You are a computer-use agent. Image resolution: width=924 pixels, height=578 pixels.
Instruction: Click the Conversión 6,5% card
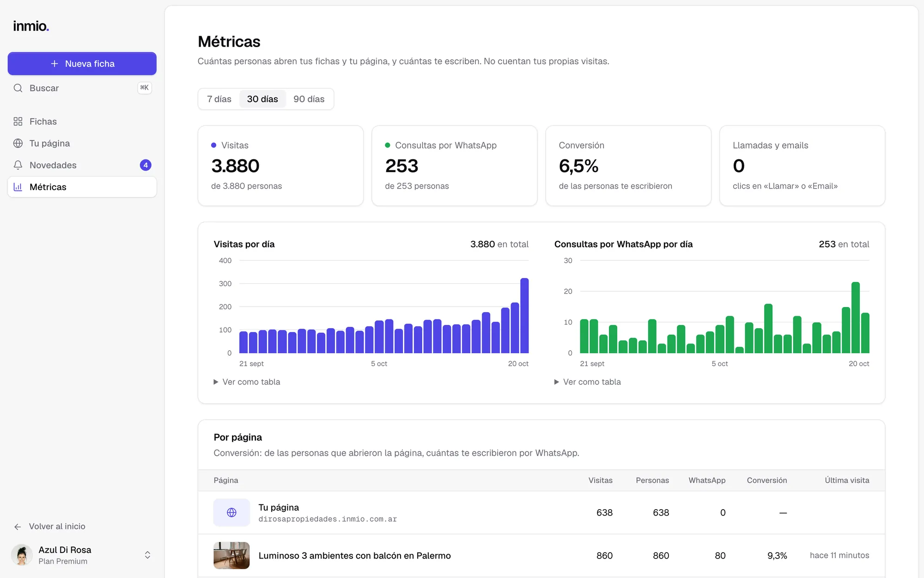(628, 166)
